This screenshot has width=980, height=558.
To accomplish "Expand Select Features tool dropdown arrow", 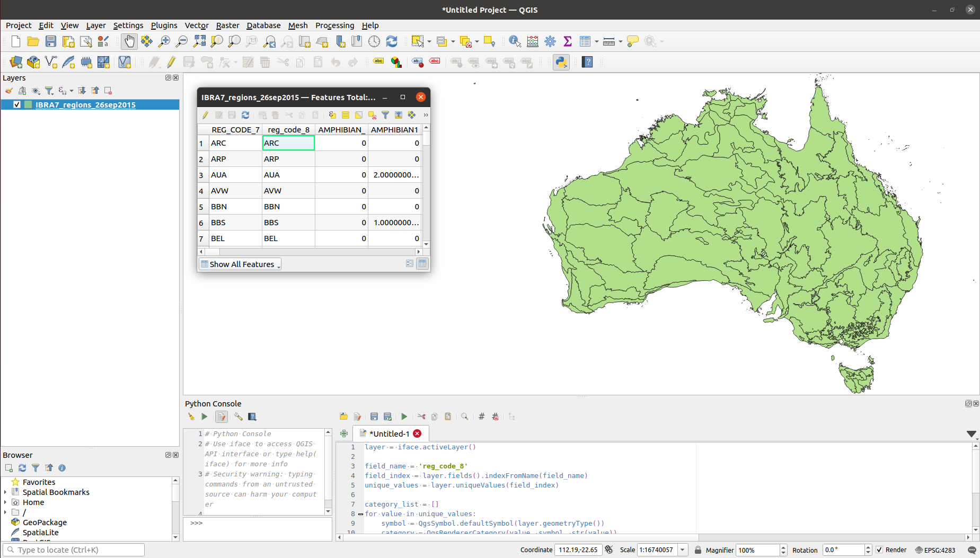I will (429, 41).
